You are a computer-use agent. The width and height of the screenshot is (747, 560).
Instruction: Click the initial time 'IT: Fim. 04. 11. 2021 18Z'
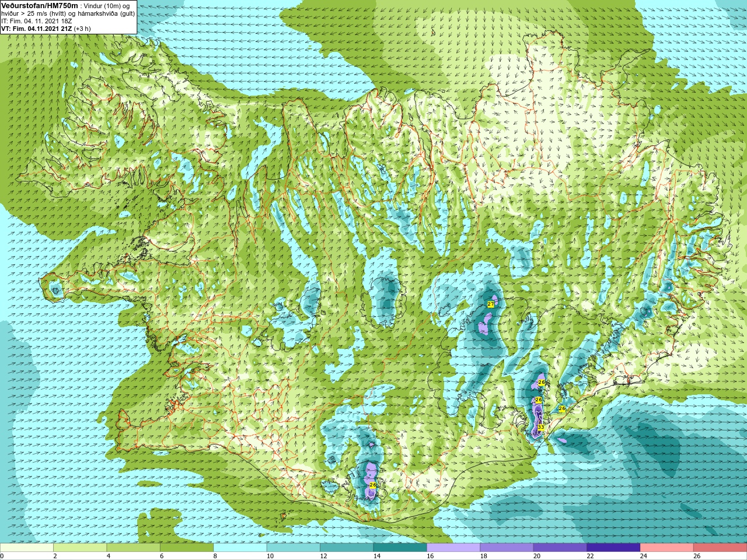pyautogui.click(x=37, y=21)
